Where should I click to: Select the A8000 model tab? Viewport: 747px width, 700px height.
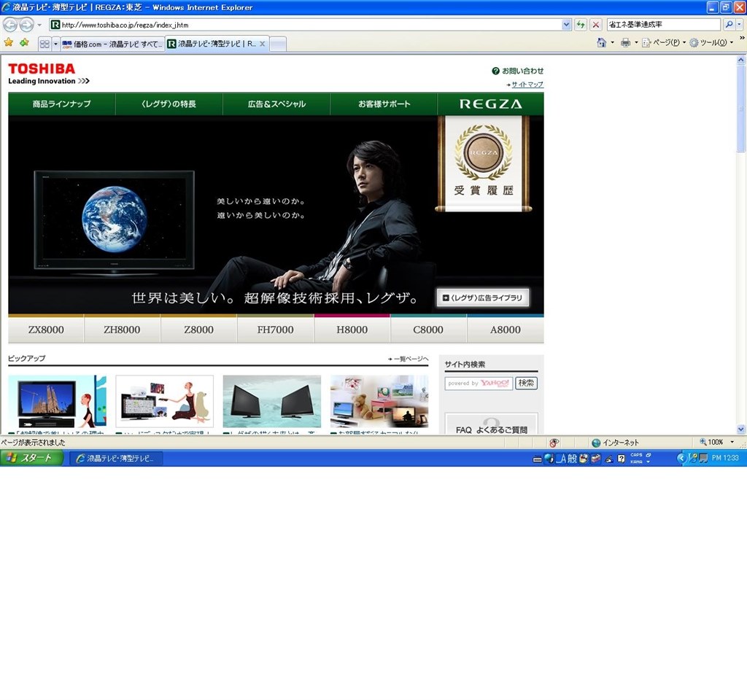(x=506, y=330)
